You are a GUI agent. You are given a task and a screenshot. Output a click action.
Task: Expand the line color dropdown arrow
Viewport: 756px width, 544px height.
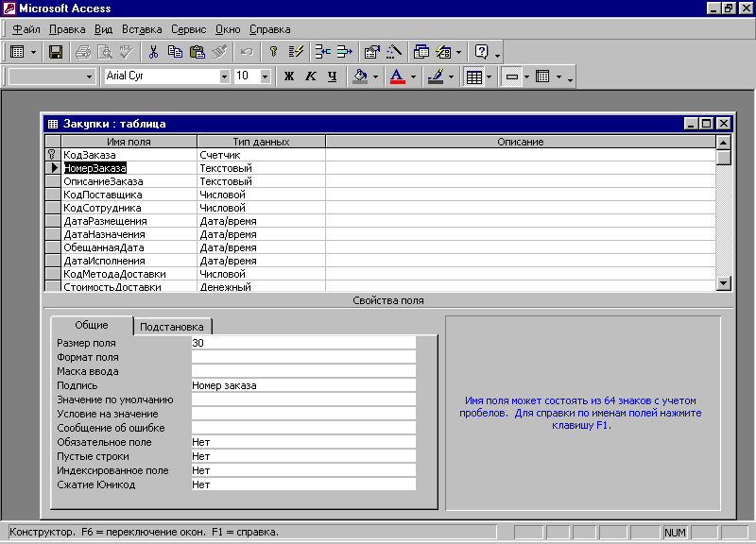[x=452, y=76]
